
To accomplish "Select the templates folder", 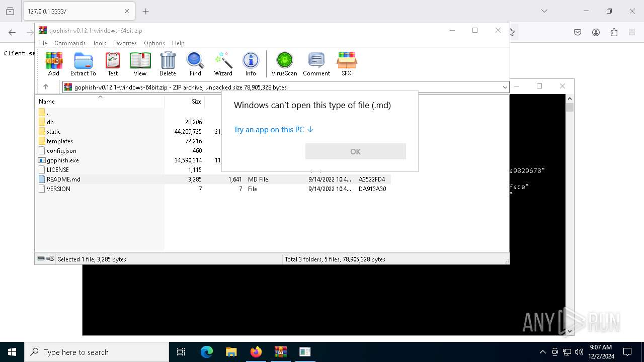I will click(60, 141).
